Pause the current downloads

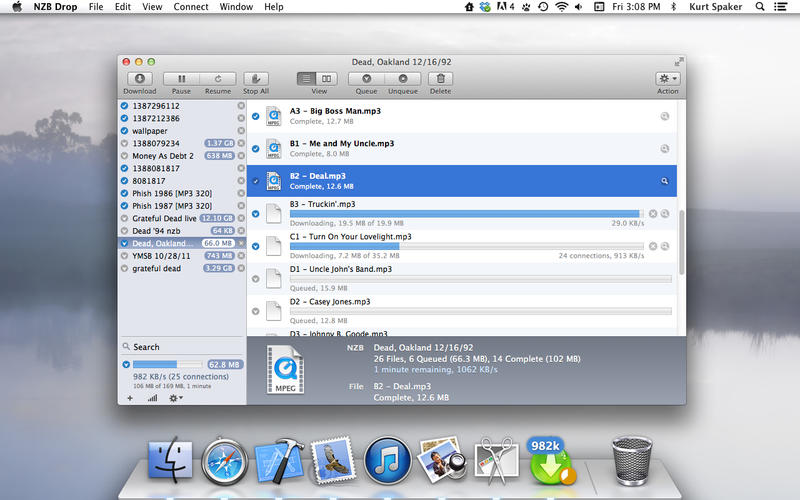pos(181,79)
